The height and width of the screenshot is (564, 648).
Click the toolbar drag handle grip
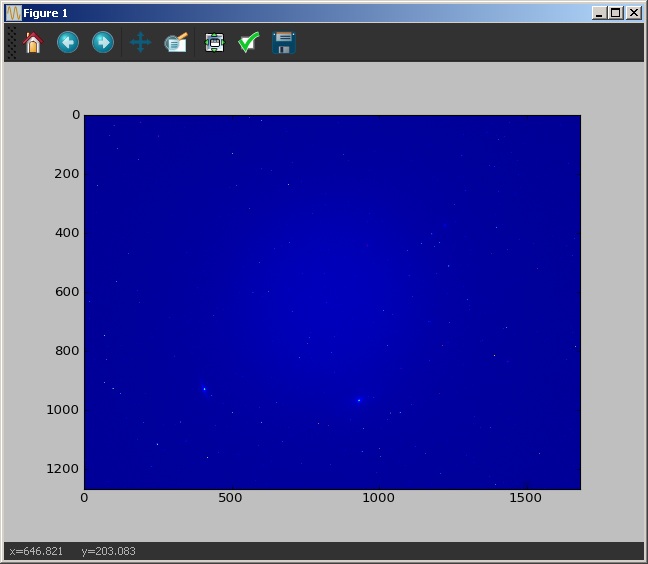tap(12, 43)
